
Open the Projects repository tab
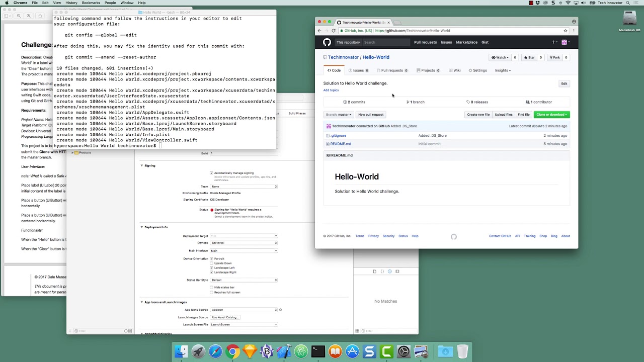click(428, 70)
